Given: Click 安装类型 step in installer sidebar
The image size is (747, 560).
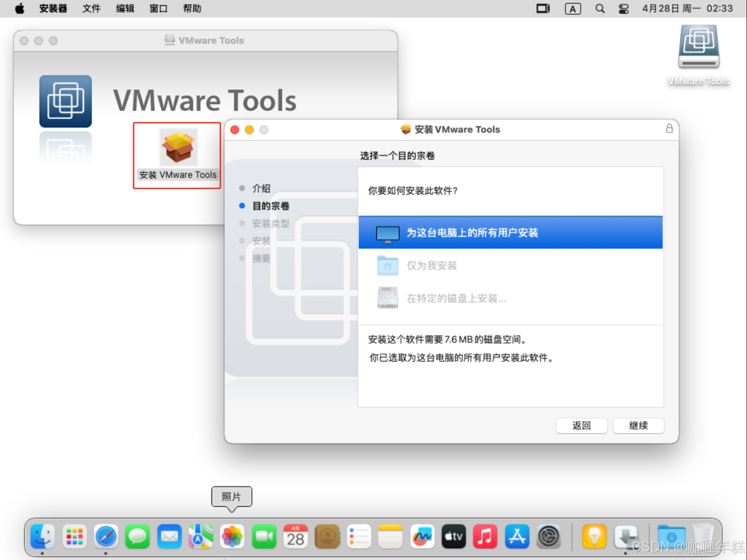Looking at the screenshot, I should pos(271,223).
